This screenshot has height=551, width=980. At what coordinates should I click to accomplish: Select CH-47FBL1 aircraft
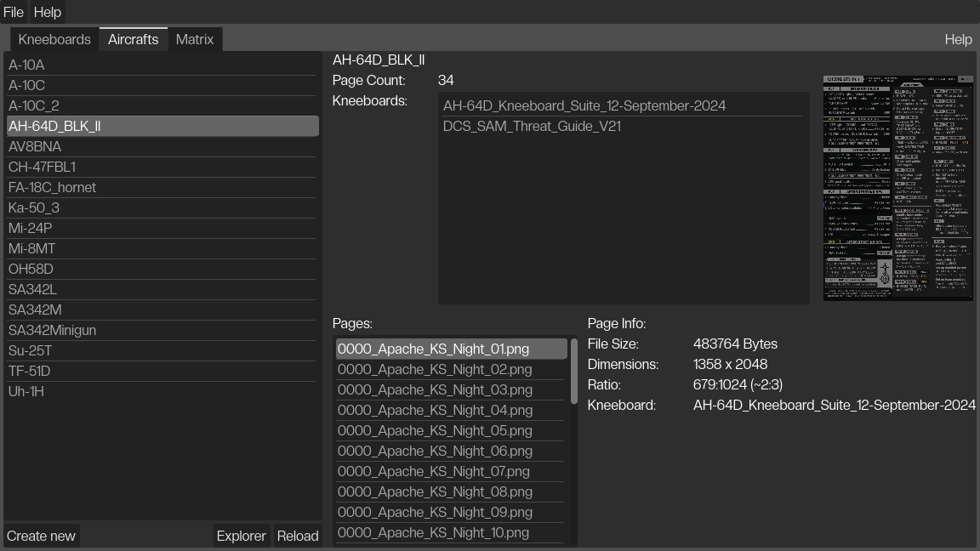(x=42, y=167)
